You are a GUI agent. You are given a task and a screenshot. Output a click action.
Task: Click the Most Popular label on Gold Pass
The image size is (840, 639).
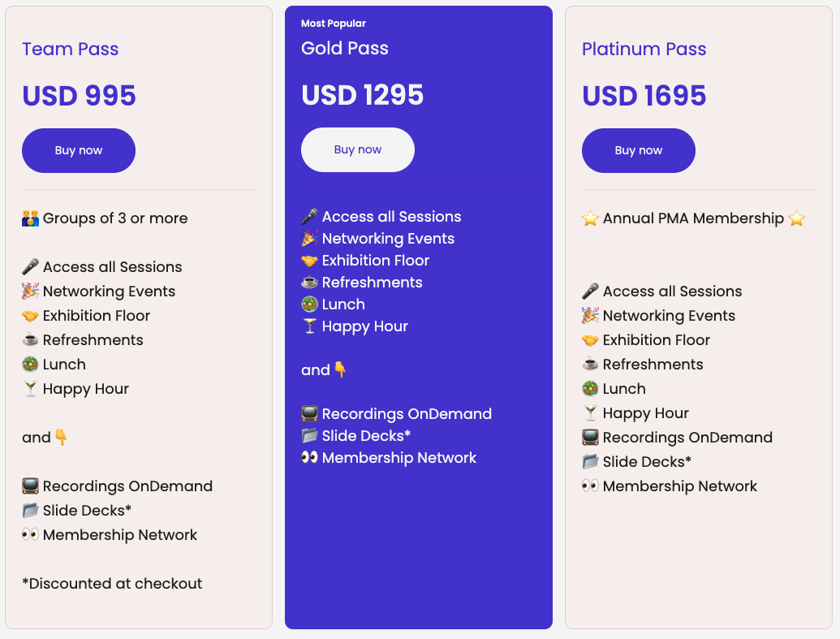(x=334, y=24)
